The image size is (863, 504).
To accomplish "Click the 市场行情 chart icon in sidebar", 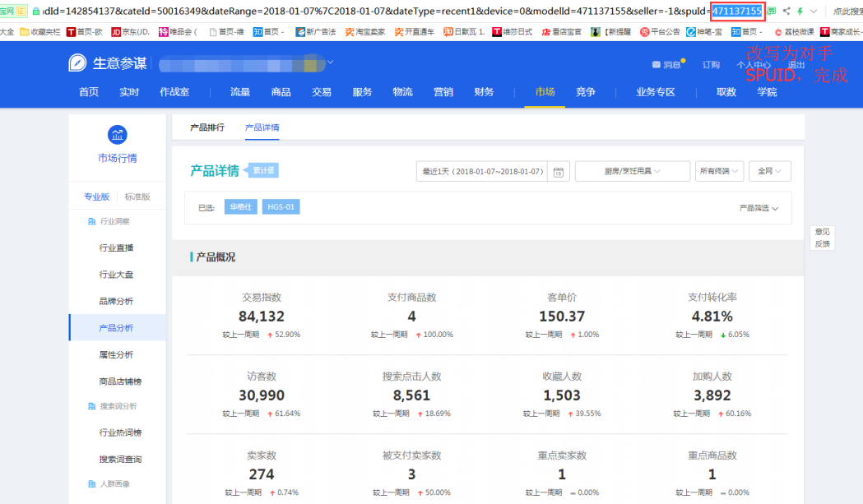I will click(117, 135).
